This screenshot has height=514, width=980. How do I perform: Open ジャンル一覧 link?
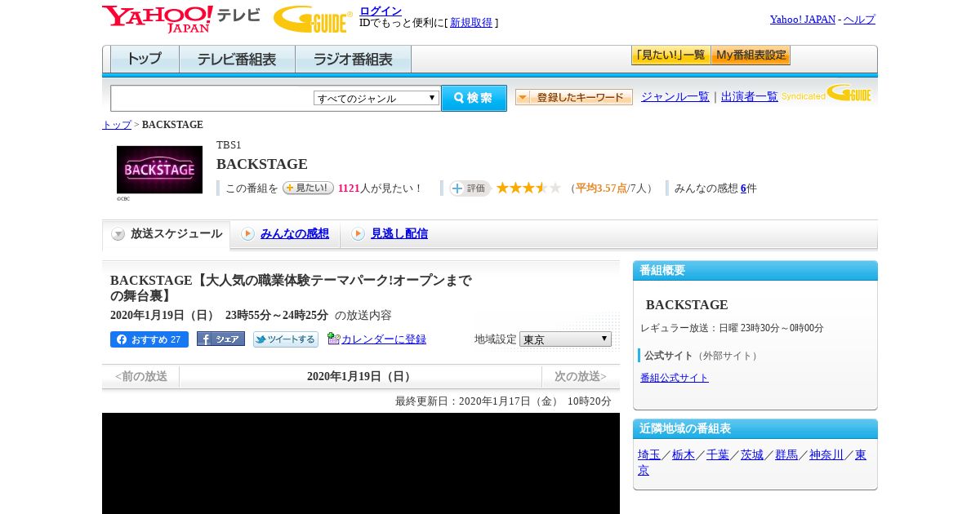click(675, 97)
